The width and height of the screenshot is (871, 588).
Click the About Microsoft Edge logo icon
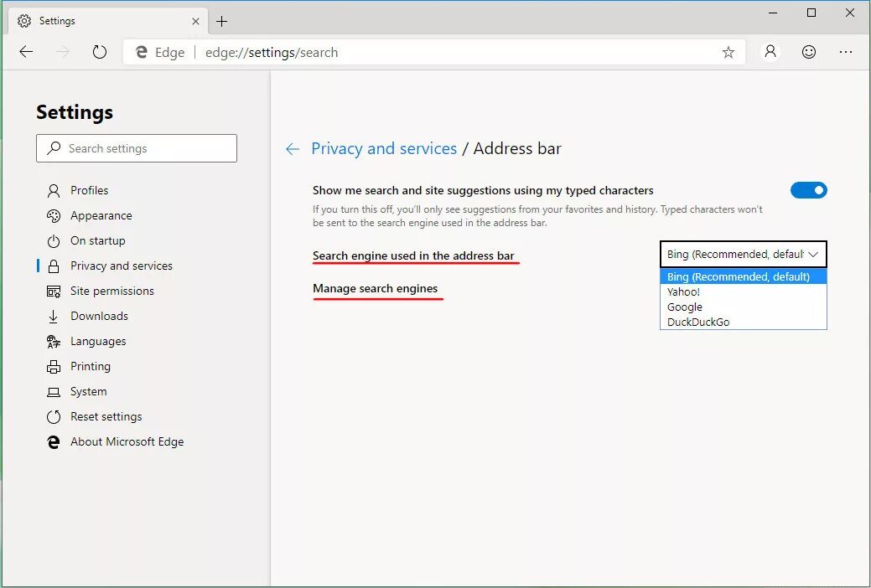pyautogui.click(x=54, y=442)
